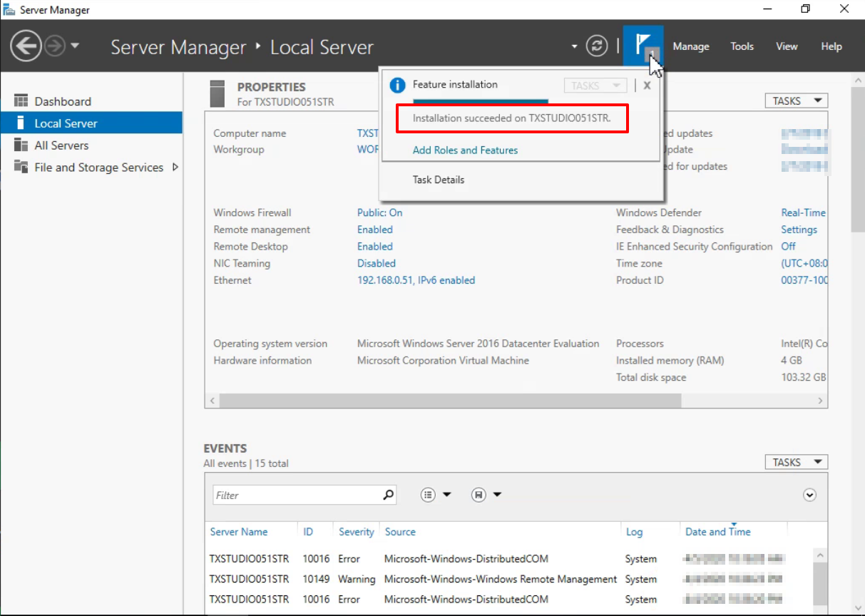
Task: Open the Events TASKS dropdown
Action: tap(797, 463)
